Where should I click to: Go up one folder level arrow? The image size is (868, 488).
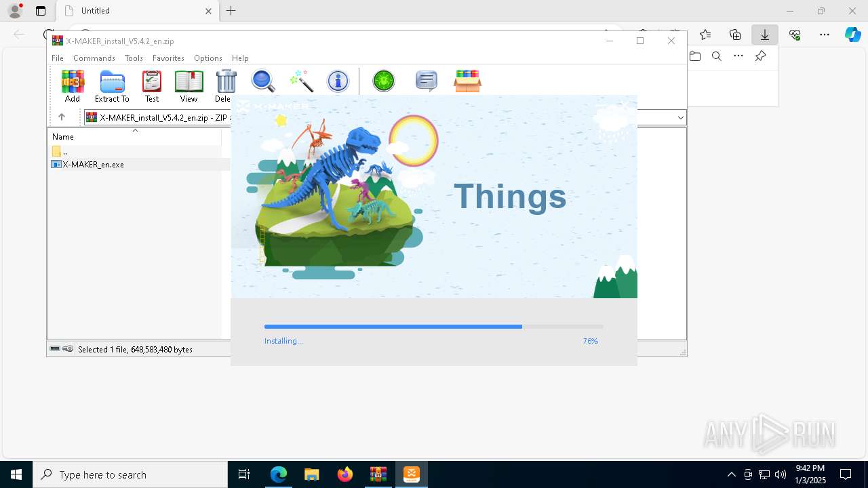(62, 117)
